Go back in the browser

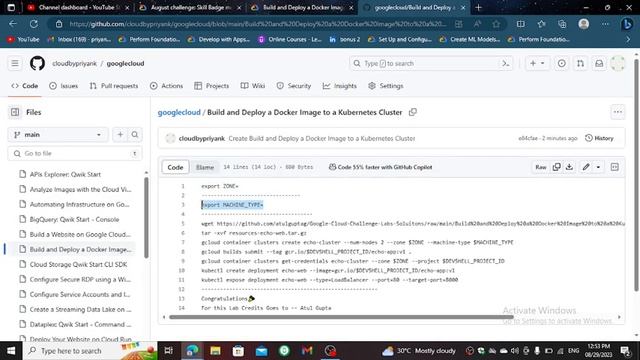tap(13, 24)
